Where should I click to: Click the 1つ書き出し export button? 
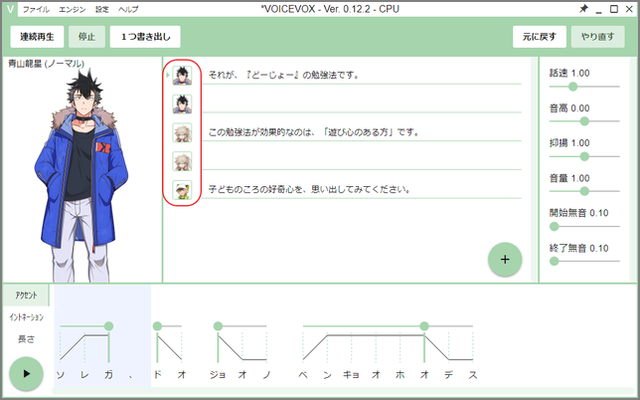[146, 37]
